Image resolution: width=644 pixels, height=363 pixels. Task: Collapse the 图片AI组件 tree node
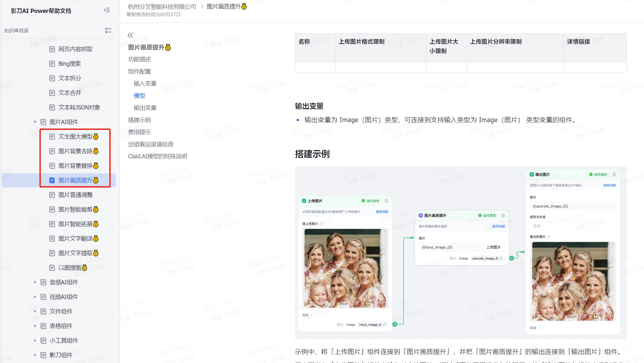(35, 122)
